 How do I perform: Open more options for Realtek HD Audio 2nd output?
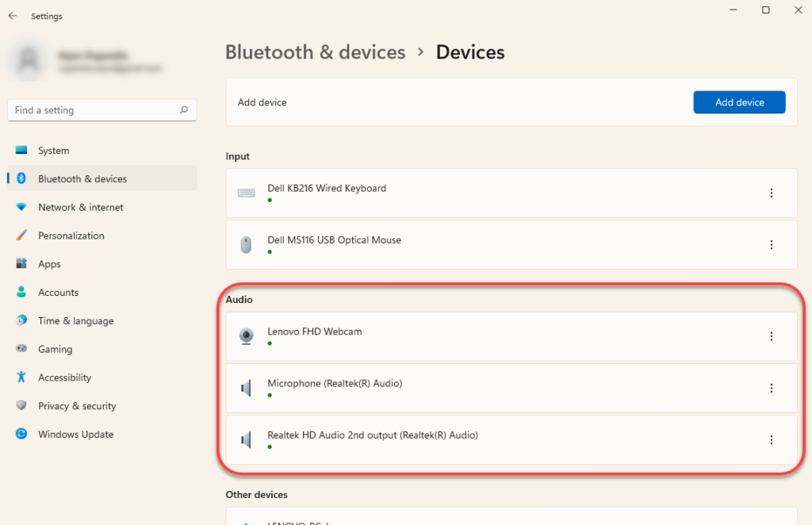pos(771,439)
